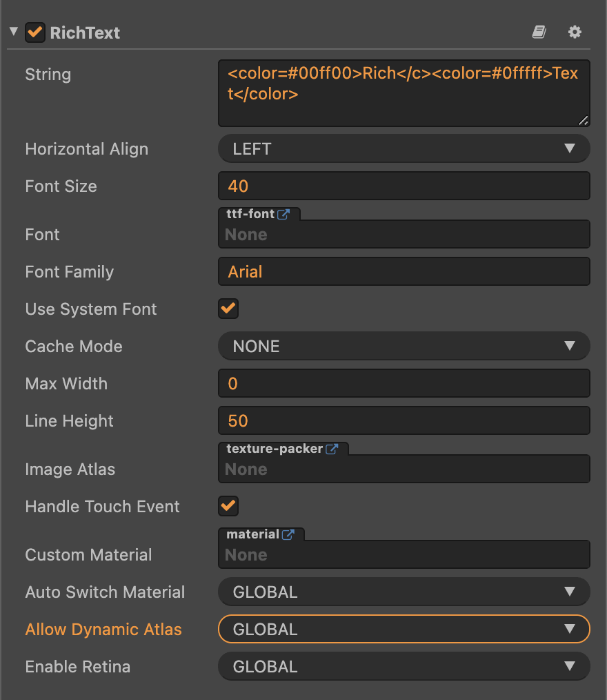Click the String field resize handle
Viewport: 607px width, 700px height.
point(584,121)
